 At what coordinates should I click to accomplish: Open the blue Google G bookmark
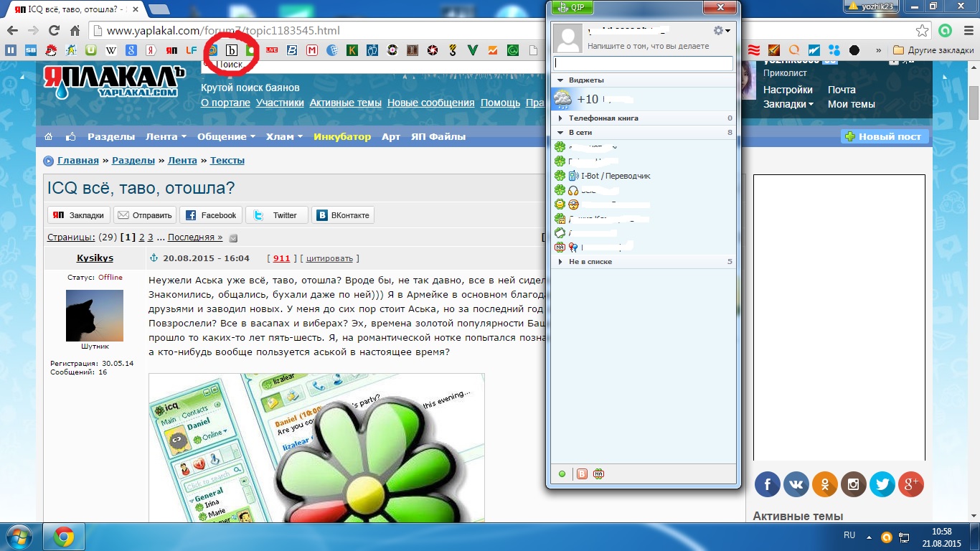coord(131,50)
